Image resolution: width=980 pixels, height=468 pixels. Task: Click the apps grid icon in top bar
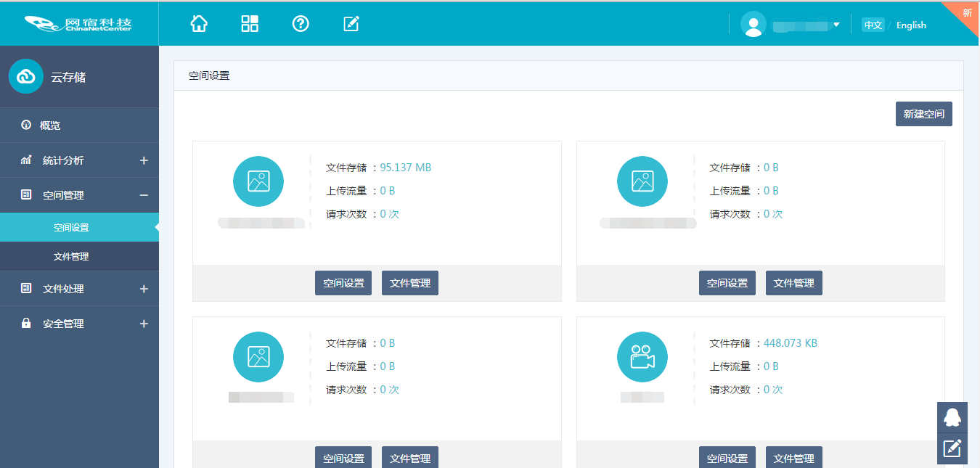tap(250, 23)
